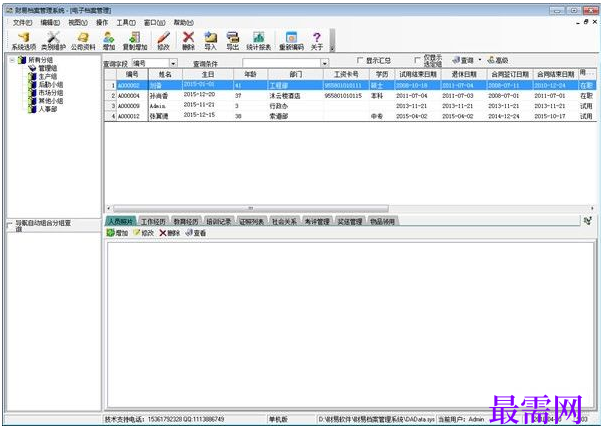Open the 帮助 menu

coord(184,23)
